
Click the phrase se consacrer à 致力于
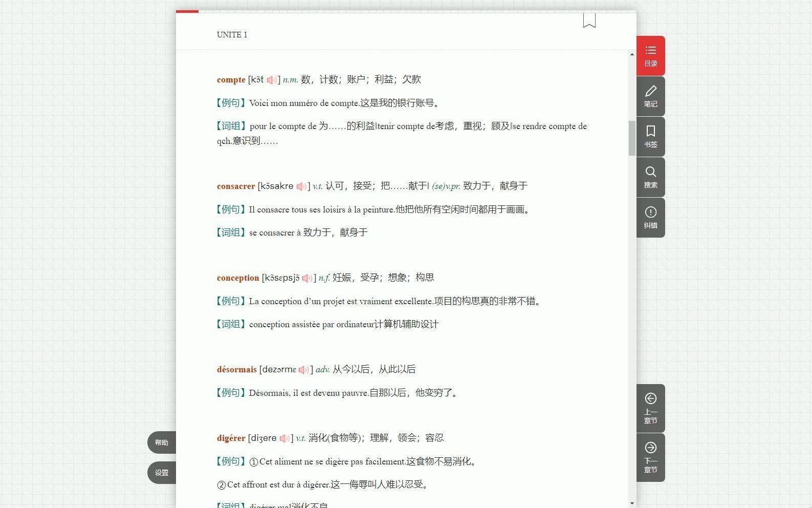tap(309, 232)
